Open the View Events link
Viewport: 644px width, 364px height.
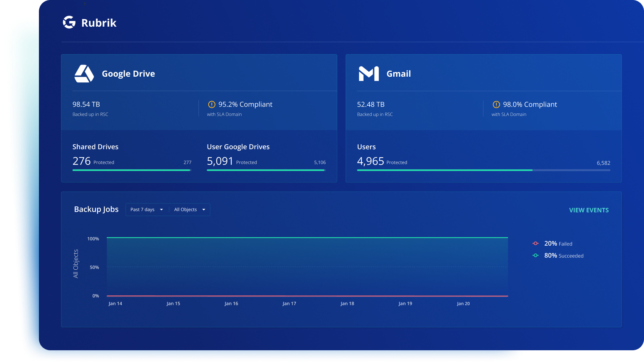click(x=589, y=210)
